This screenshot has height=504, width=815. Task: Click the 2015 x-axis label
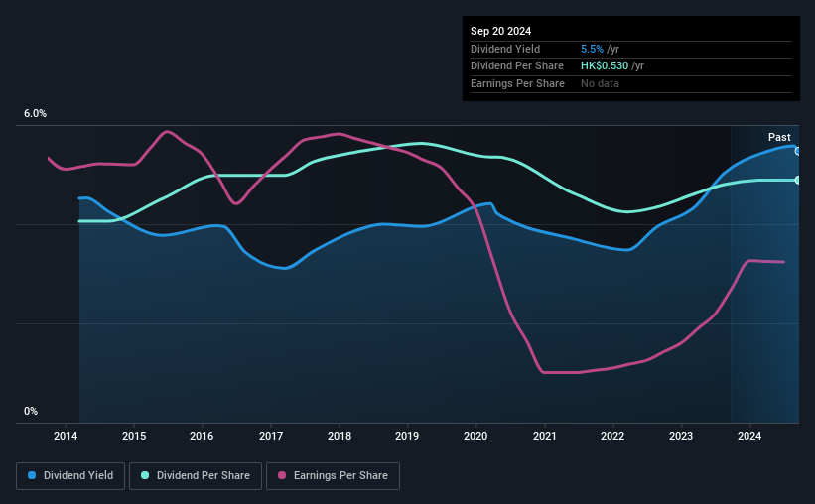point(134,436)
